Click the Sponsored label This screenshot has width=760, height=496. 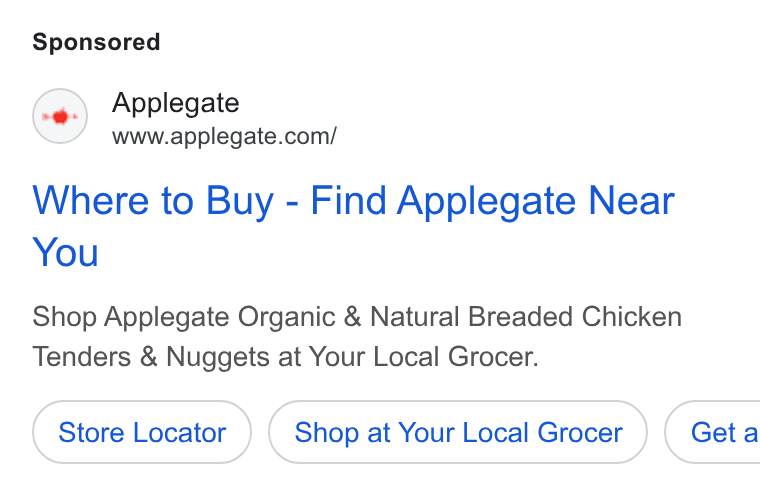[x=96, y=42]
